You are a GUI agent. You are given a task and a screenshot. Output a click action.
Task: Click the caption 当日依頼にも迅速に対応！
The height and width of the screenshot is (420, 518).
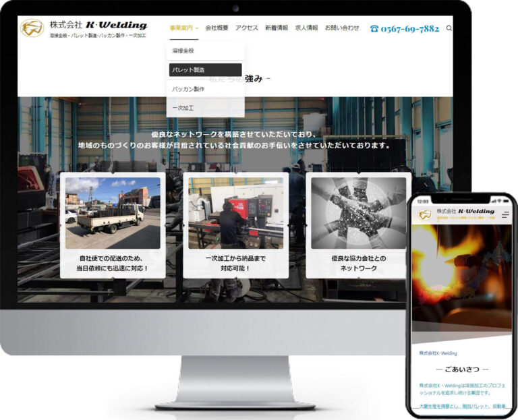coord(113,268)
